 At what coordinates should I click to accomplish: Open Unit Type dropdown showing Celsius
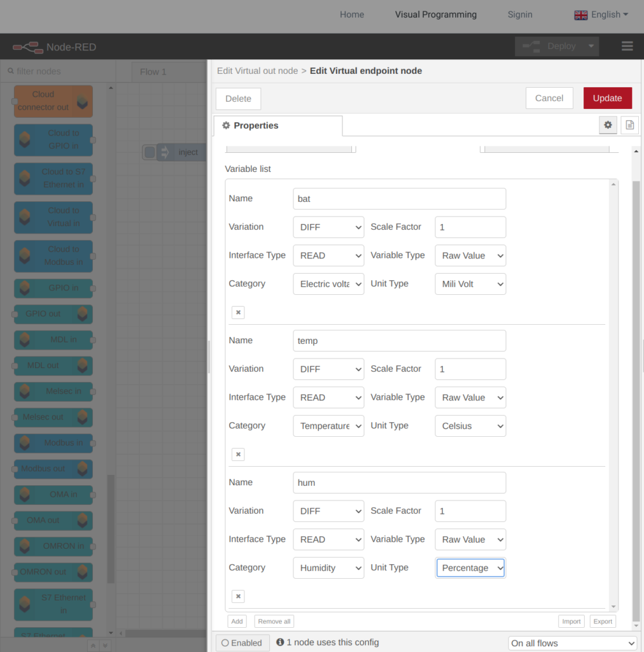(470, 426)
